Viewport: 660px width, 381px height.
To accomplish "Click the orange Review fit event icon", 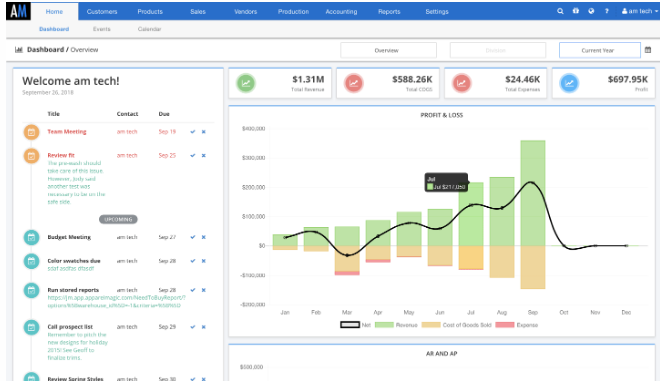I will (x=31, y=156).
